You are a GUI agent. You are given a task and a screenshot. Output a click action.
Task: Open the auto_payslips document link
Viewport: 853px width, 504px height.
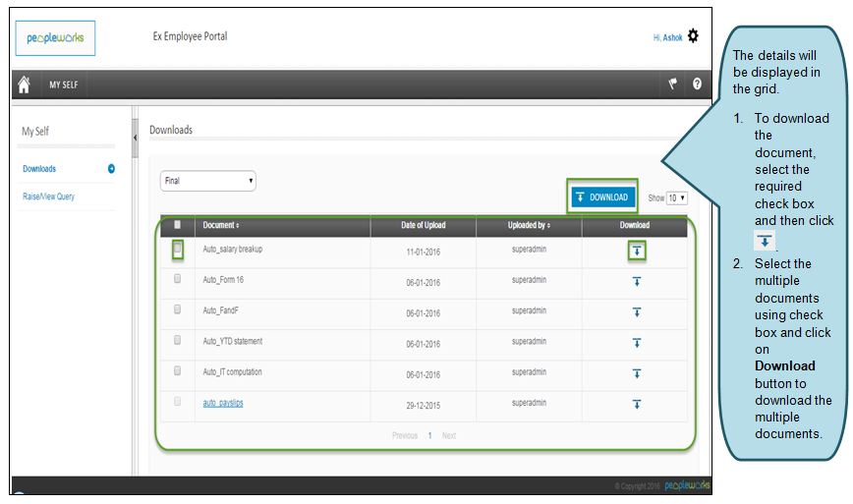click(x=225, y=403)
